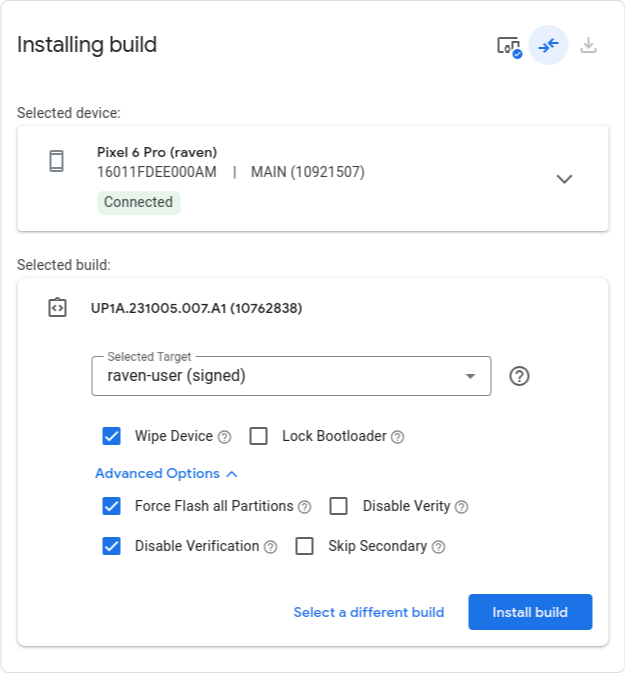This screenshot has width=625, height=673.
Task: Check the Skip Secondary checkbox
Action: (305, 546)
